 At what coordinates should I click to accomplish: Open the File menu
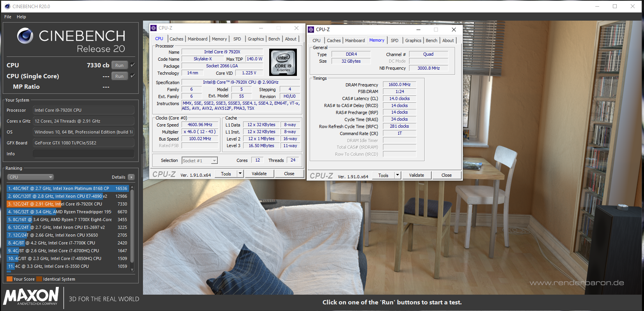(8, 17)
